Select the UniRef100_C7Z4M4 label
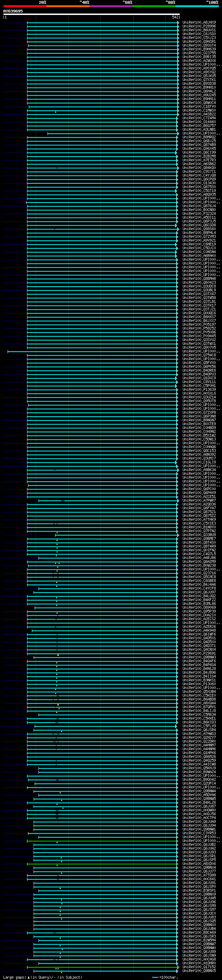This screenshot has height=980, width=222. (x=199, y=118)
